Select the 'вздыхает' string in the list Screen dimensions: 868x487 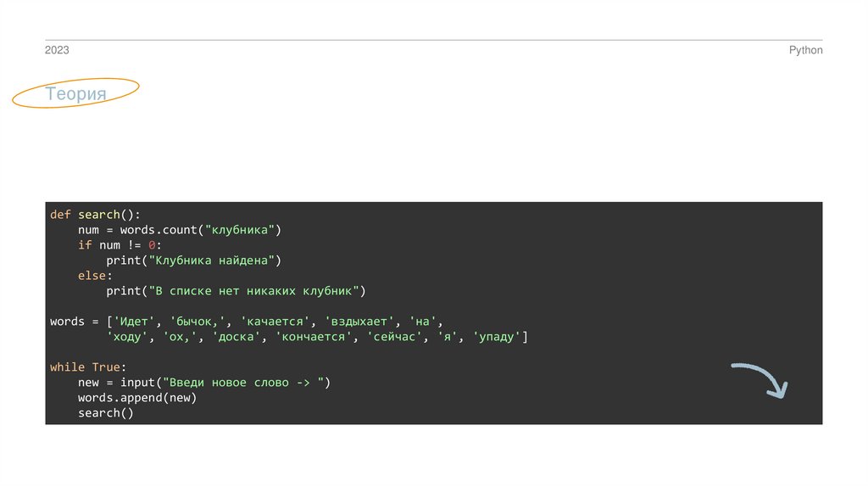359,322
